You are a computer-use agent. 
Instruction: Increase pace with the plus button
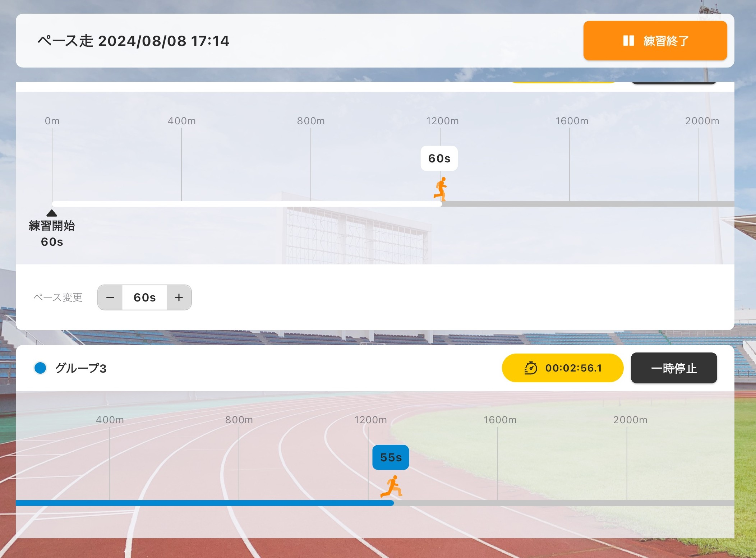point(179,298)
